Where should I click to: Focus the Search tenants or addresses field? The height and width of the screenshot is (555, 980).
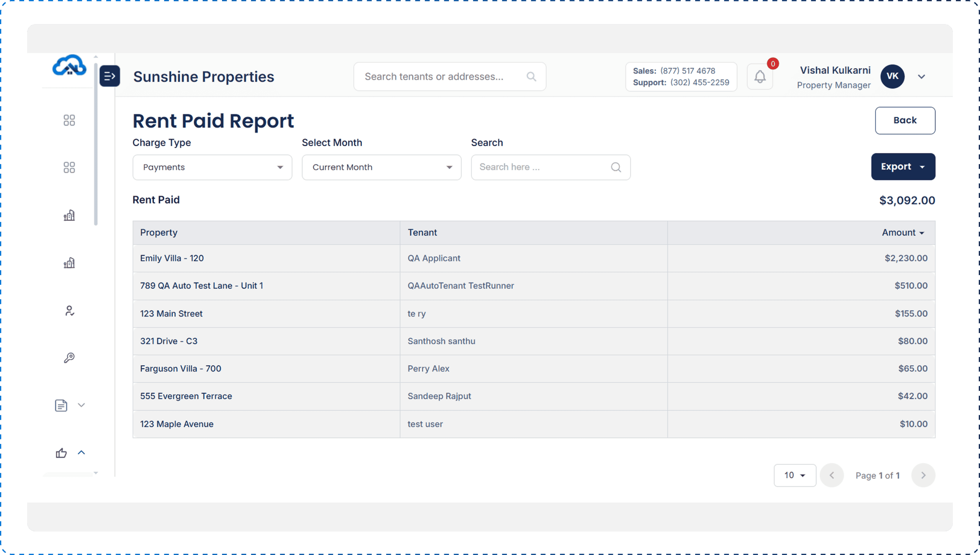[450, 77]
